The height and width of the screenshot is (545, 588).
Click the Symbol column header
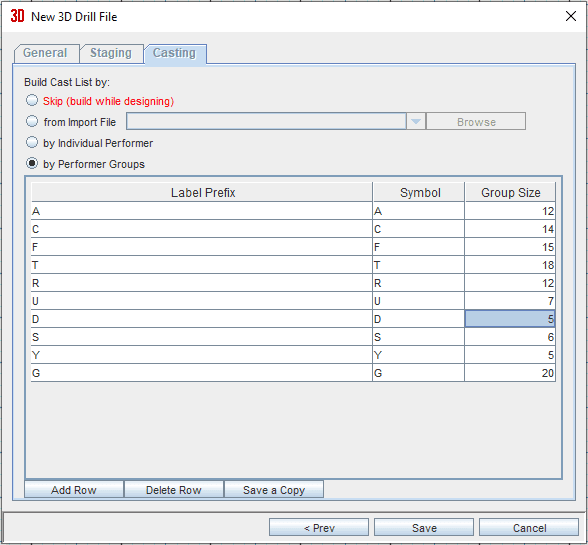[x=419, y=192]
